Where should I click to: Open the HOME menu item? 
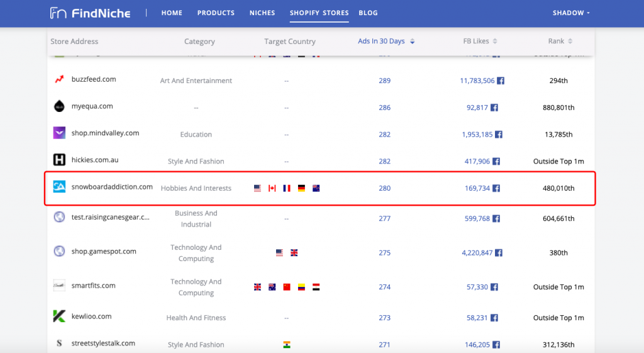point(172,13)
